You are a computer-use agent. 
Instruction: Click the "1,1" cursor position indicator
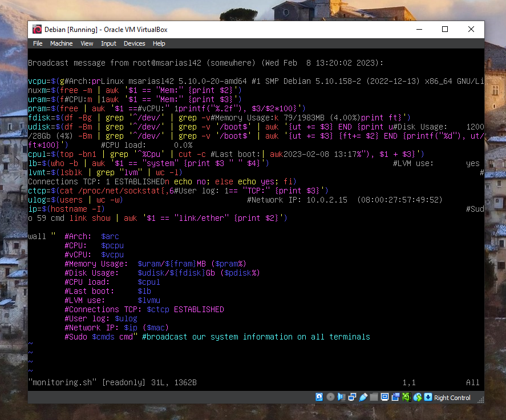coord(409,382)
